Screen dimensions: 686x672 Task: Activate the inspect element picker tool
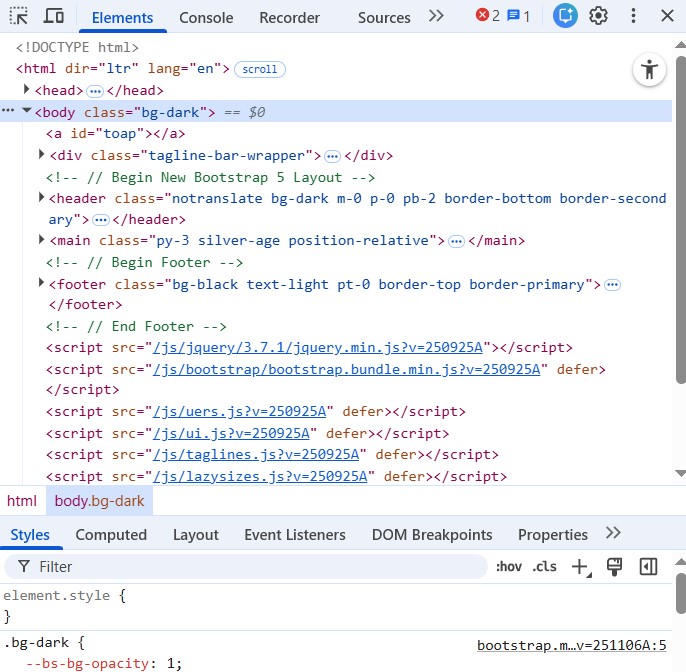tap(19, 16)
